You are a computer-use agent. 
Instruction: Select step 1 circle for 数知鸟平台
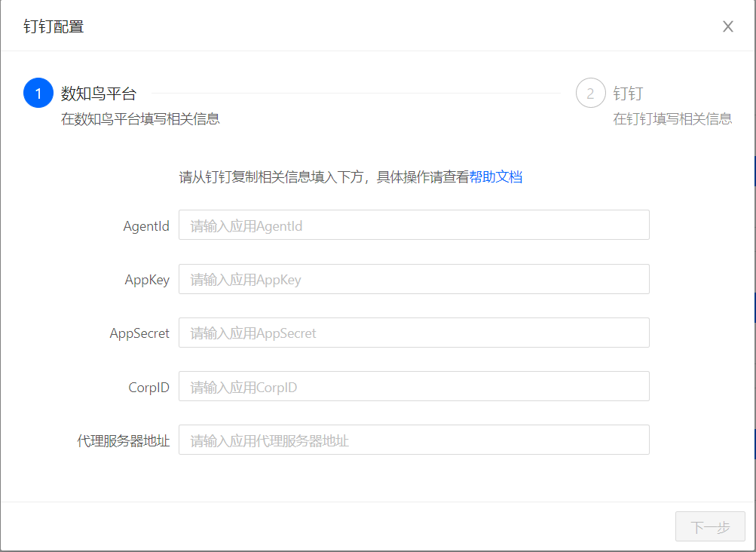point(38,93)
